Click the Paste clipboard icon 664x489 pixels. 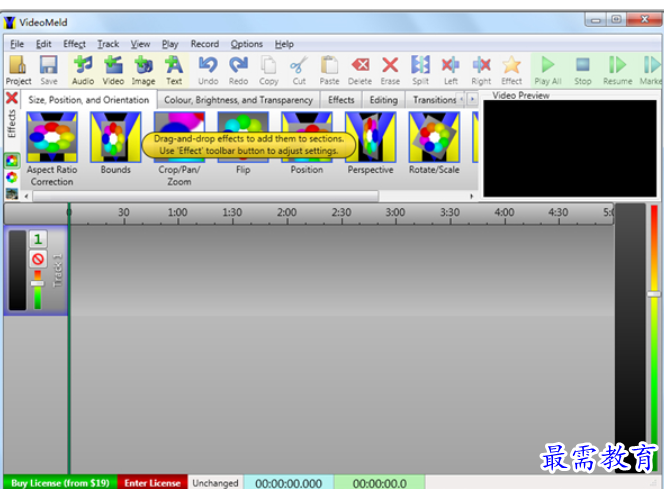tap(329, 70)
